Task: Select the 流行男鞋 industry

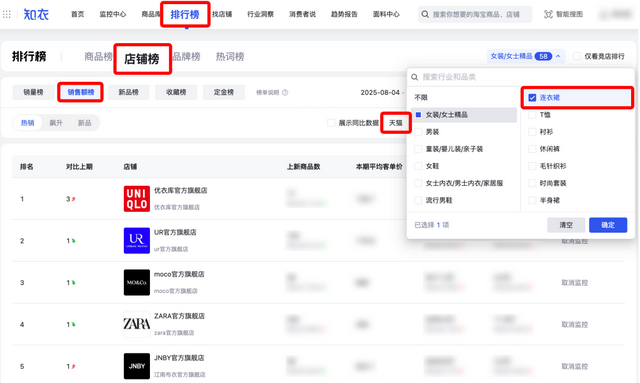Action: [x=418, y=200]
